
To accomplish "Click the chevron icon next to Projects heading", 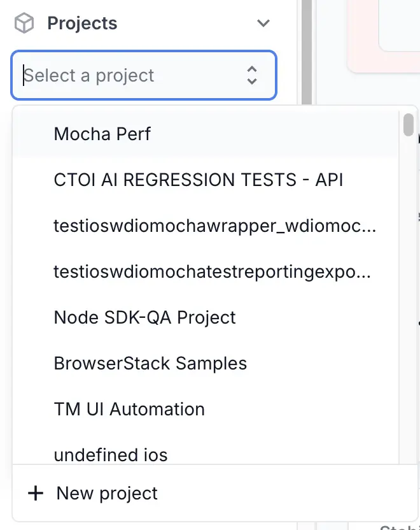I will (263, 23).
